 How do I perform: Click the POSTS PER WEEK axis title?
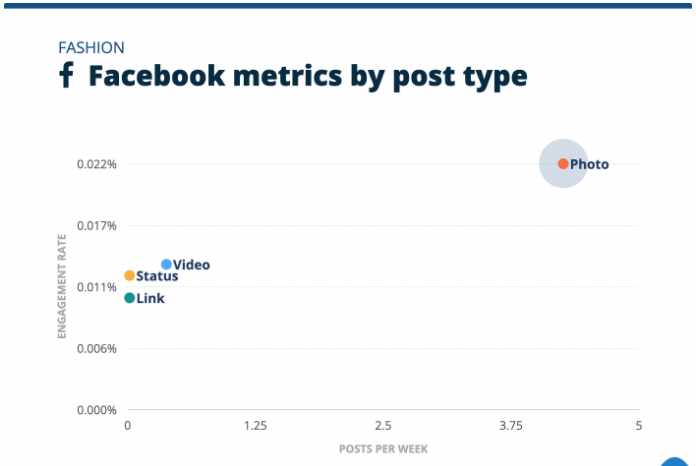coord(383,449)
